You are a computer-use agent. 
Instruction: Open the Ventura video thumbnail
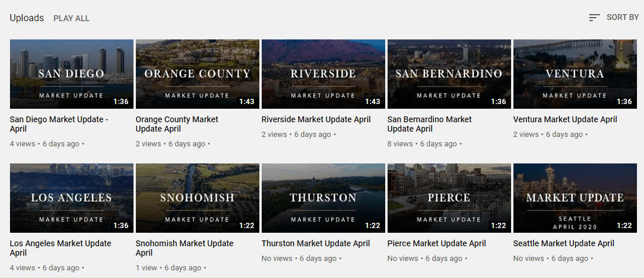pyautogui.click(x=575, y=74)
